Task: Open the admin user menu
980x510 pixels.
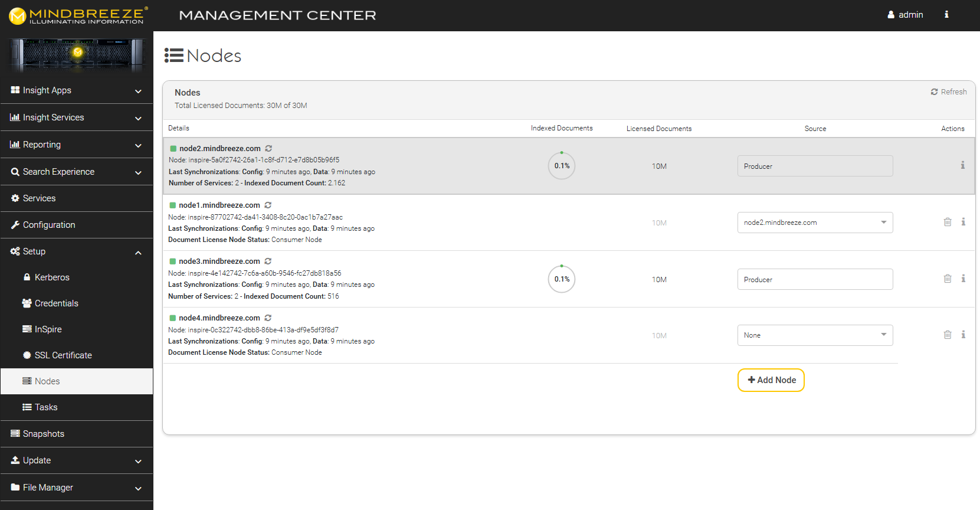Action: tap(905, 15)
